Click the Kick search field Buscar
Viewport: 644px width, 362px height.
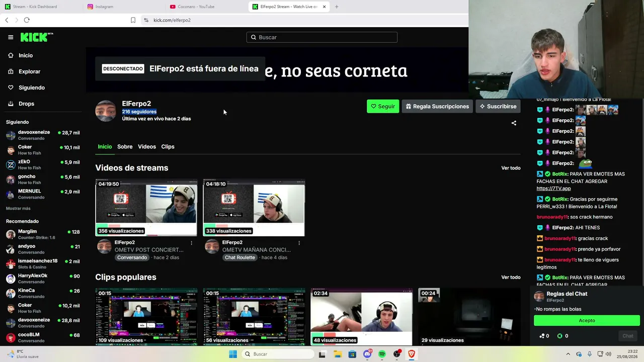point(322,37)
